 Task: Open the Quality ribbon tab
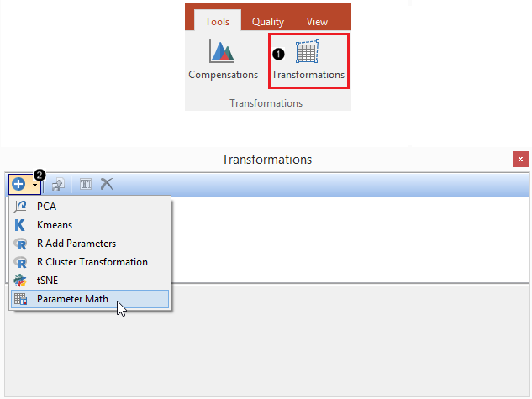(x=268, y=22)
